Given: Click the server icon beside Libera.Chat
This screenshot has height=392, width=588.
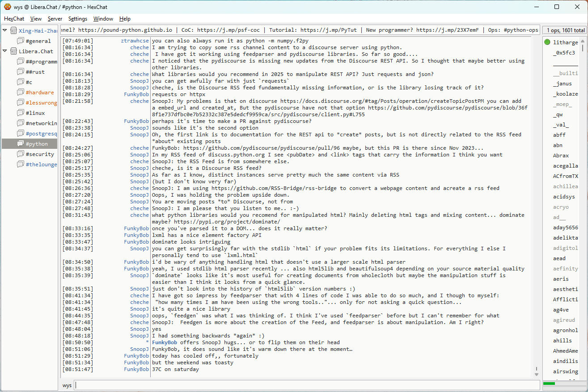Looking at the screenshot, I should (13, 51).
